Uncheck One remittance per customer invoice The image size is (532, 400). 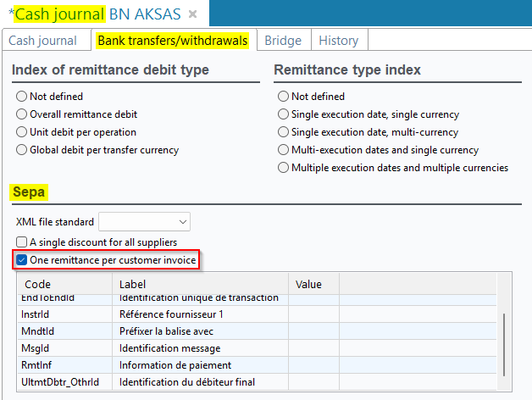tap(22, 259)
